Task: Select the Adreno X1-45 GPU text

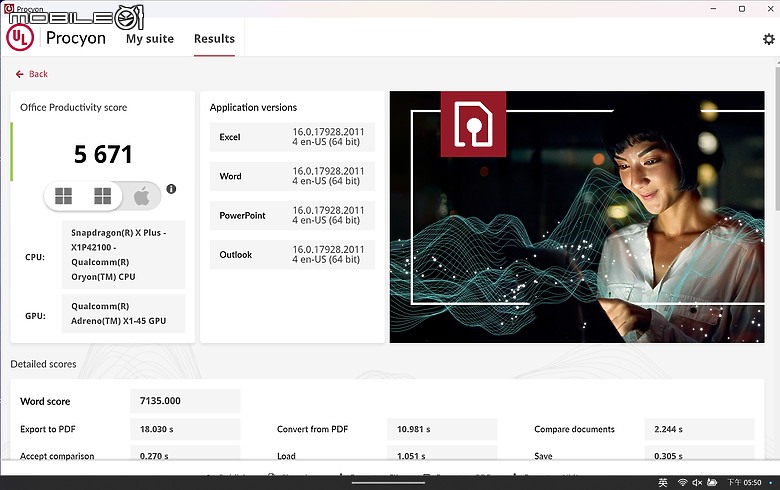Action: [x=118, y=313]
